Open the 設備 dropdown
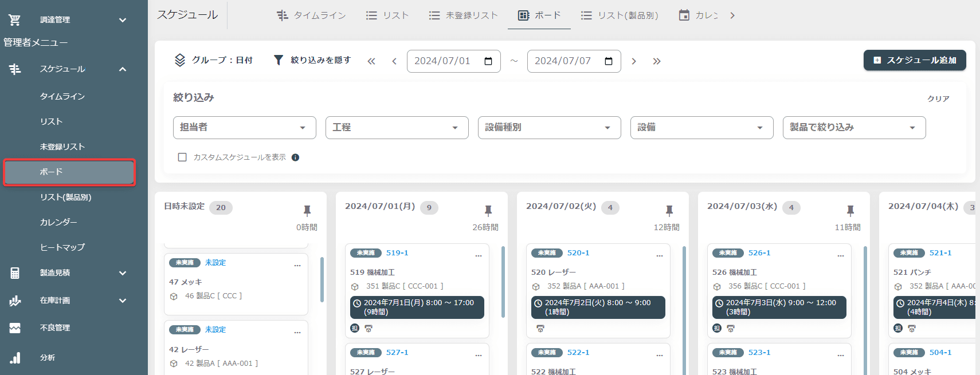This screenshot has width=980, height=375. [x=702, y=128]
